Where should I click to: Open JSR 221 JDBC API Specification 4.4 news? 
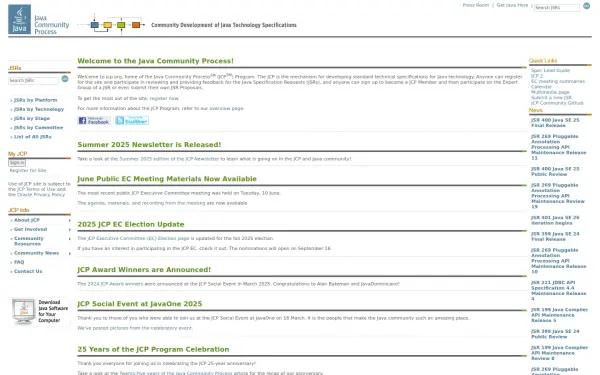click(558, 291)
